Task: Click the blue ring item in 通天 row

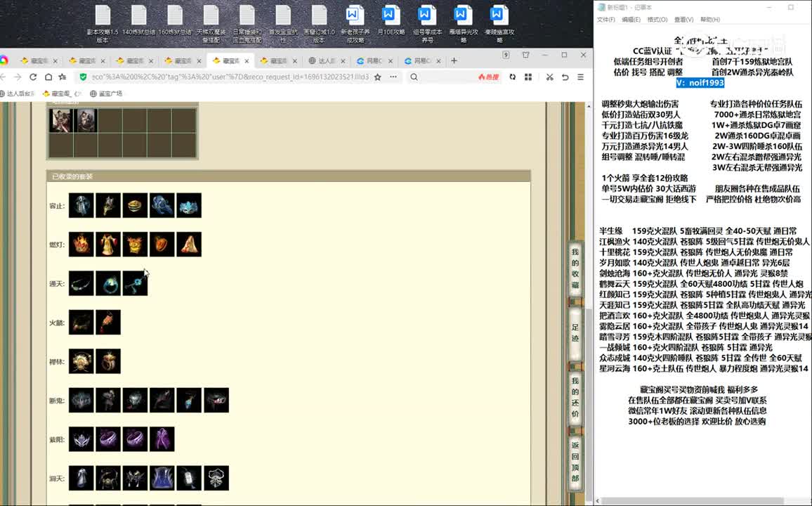Action: (x=108, y=283)
